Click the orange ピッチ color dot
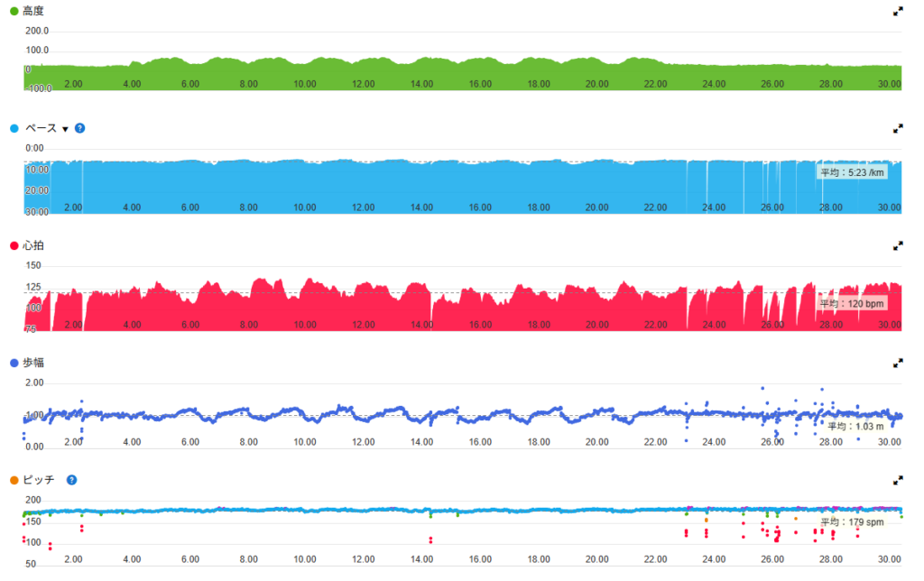Image resolution: width=924 pixels, height=581 pixels. click(14, 480)
